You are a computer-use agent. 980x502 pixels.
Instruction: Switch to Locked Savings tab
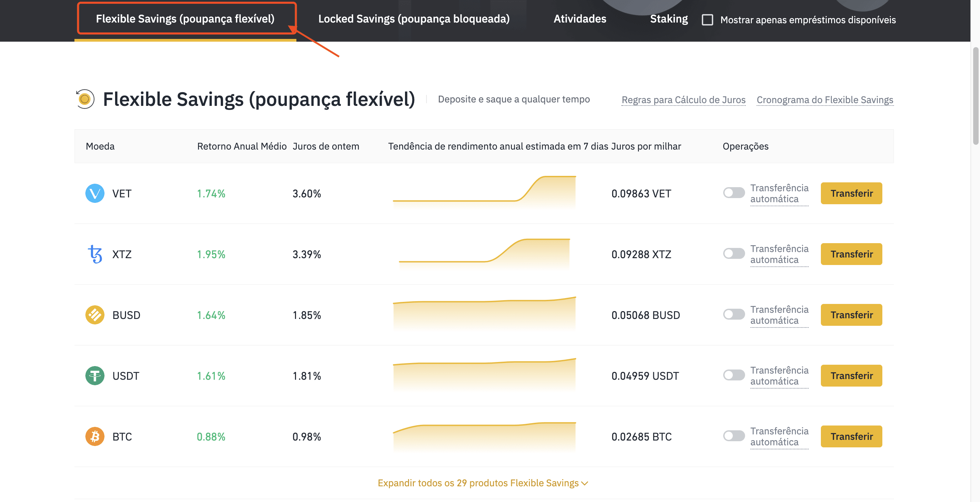(414, 19)
